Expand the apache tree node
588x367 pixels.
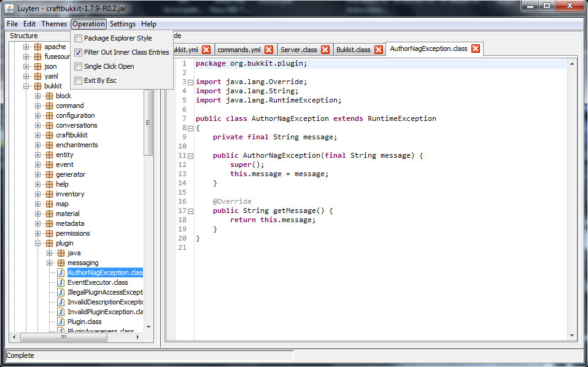[x=26, y=47]
